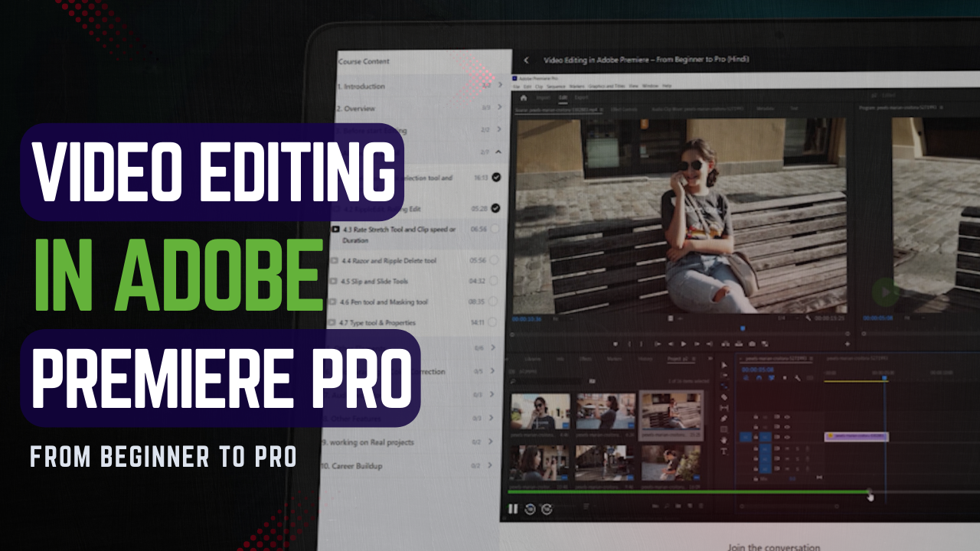Select the Type tool in Premiere toolbar
The width and height of the screenshot is (980, 551).
click(x=724, y=451)
